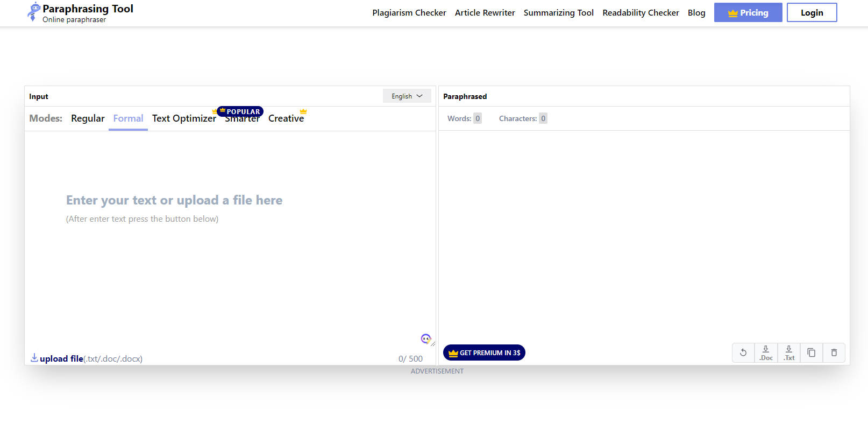This screenshot has width=868, height=430.
Task: Click the Characters count value
Action: (x=543, y=118)
